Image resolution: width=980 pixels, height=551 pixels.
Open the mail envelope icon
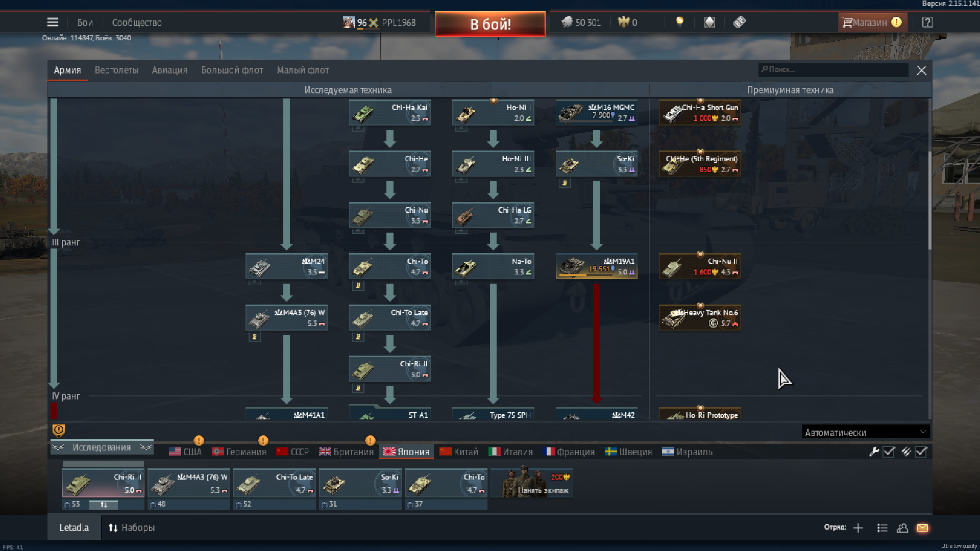tap(922, 528)
